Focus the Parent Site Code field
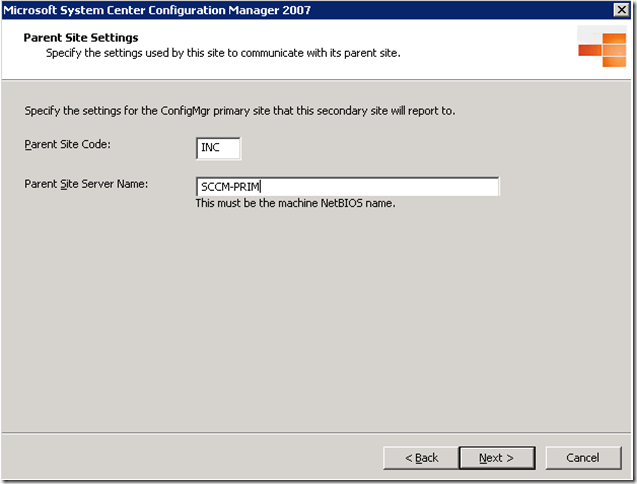 point(218,148)
